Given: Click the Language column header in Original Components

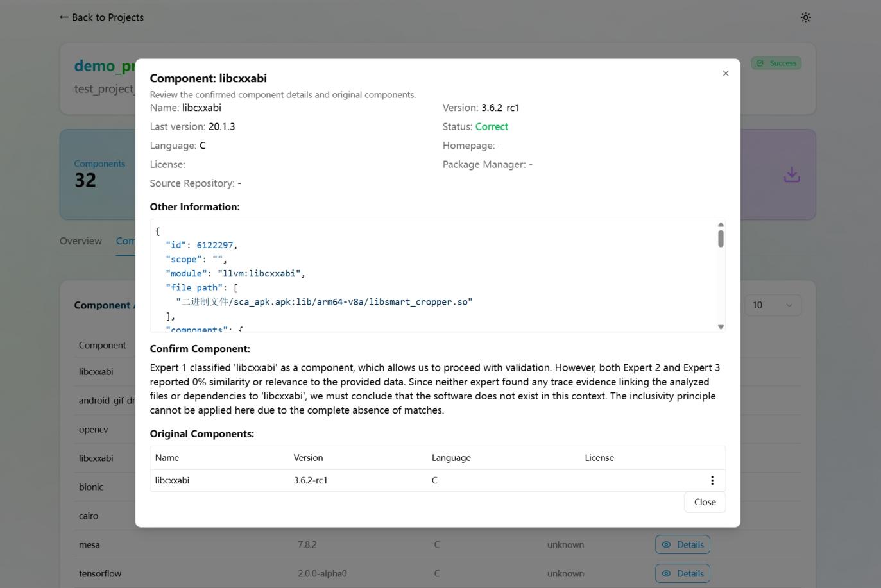Looking at the screenshot, I should (451, 458).
